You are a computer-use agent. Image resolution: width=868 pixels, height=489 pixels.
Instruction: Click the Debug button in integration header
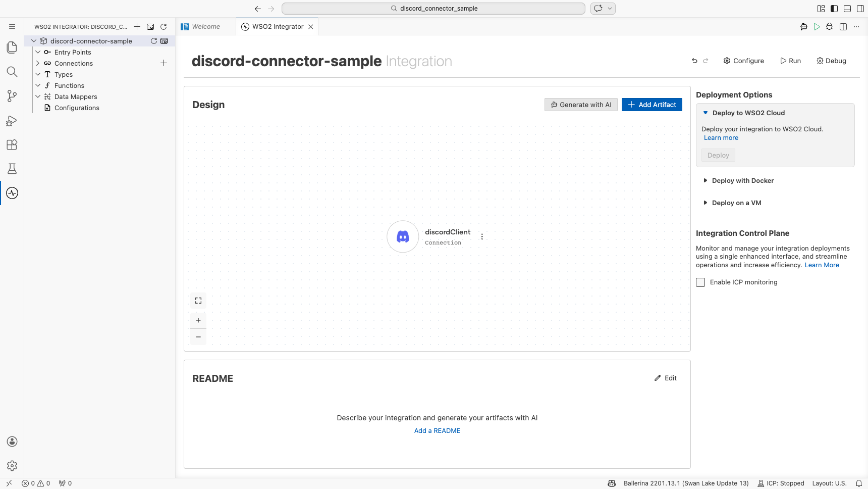point(831,61)
